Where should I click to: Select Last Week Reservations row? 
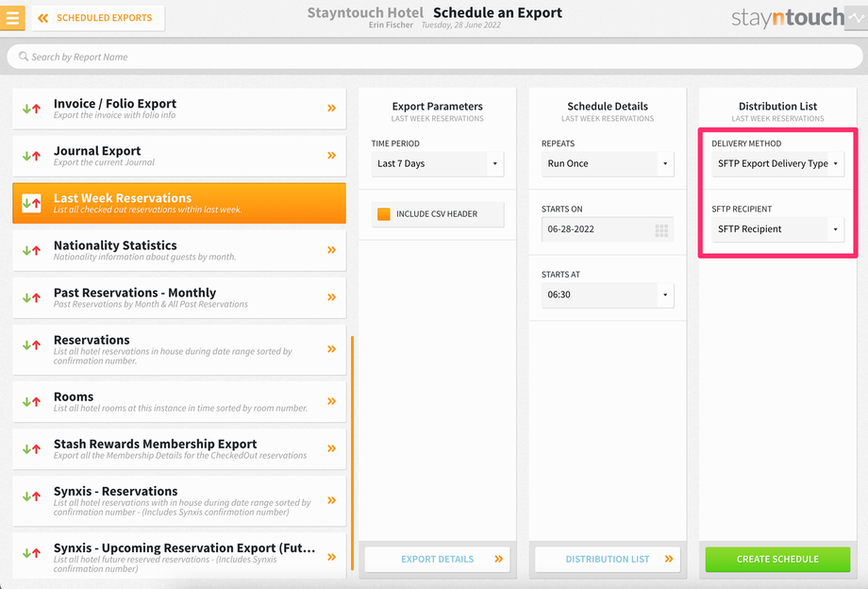click(x=179, y=203)
